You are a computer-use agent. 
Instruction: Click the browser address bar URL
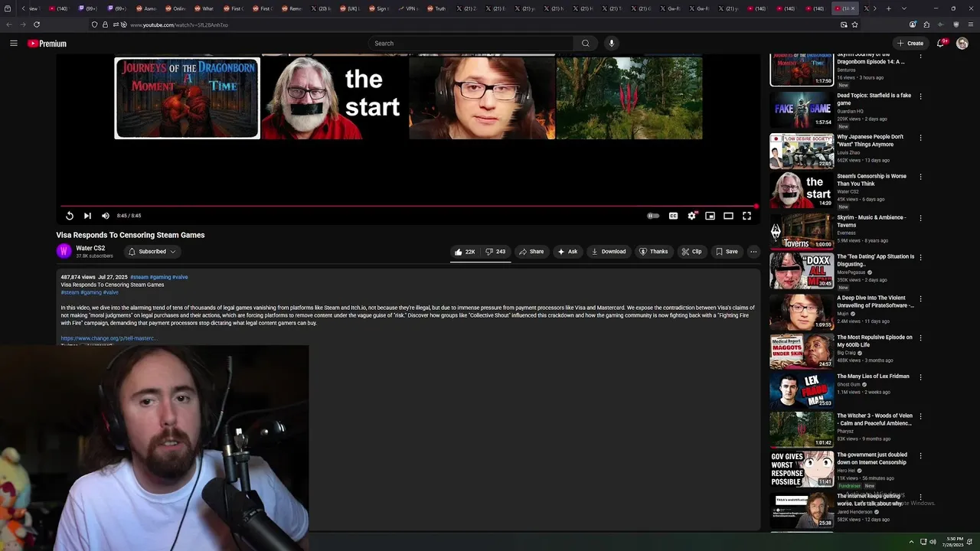pos(178,25)
